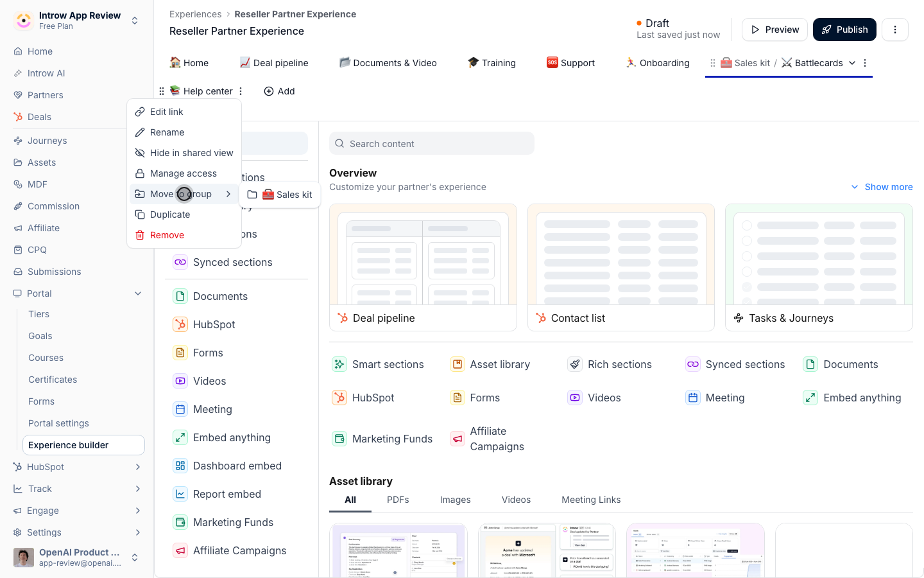Click the Deal pipeline HubSpot icon in Overview
This screenshot has width=924, height=578.
tap(343, 318)
